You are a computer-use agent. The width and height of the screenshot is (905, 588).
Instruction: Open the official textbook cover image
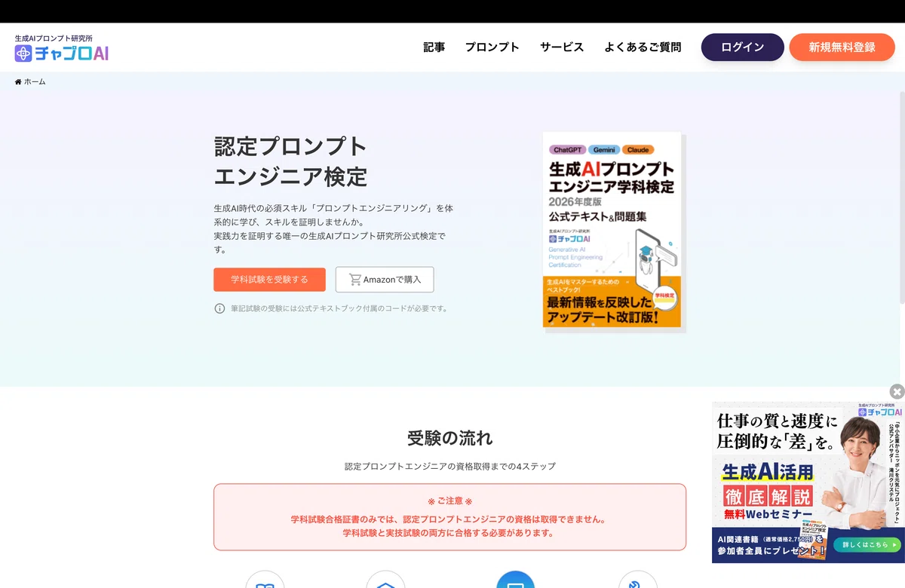[x=612, y=229]
